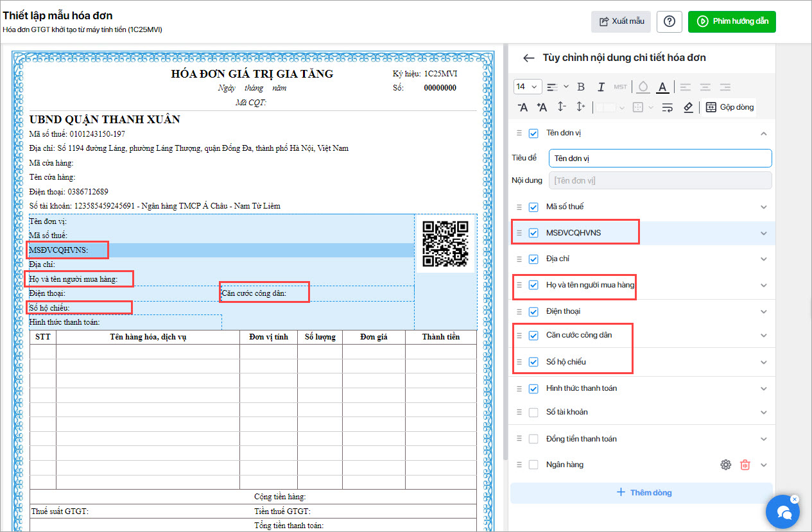This screenshot has height=532, width=812.
Task: Go back from Tùy chỉnh nội dung panel
Action: tap(528, 58)
